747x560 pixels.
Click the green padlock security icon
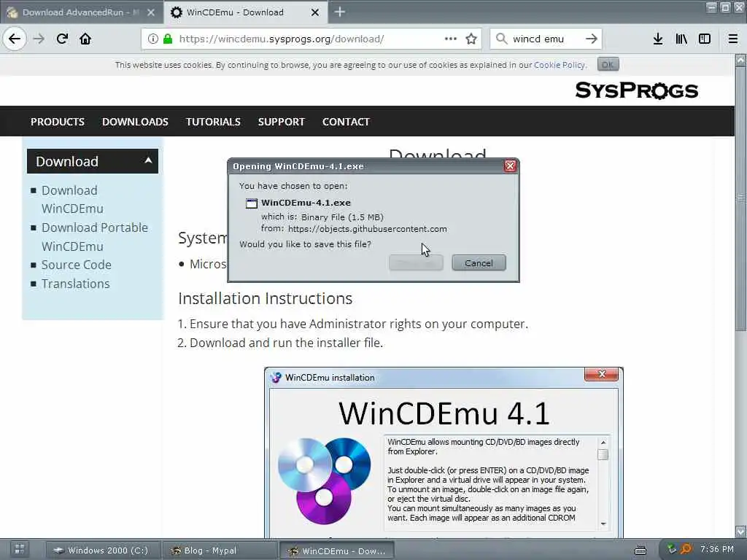168,39
